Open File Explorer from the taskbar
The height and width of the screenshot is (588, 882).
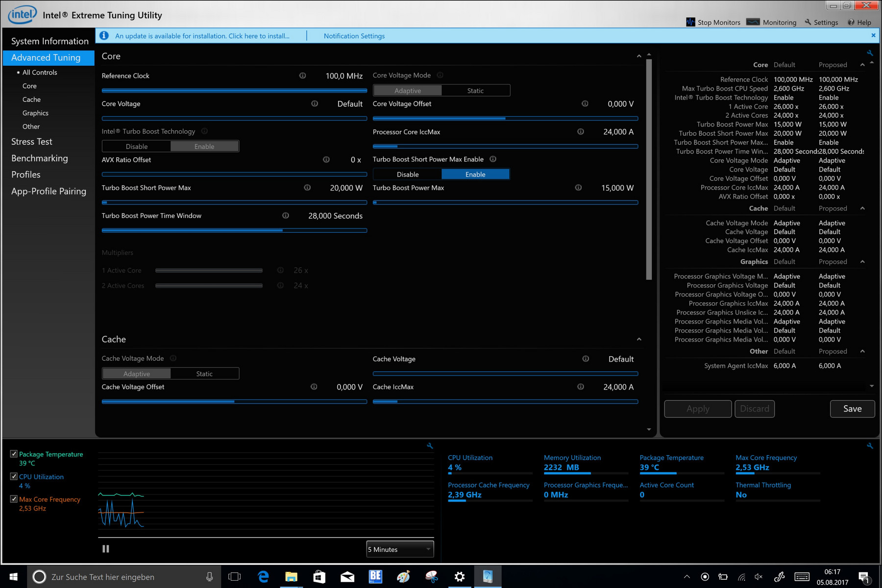point(291,577)
